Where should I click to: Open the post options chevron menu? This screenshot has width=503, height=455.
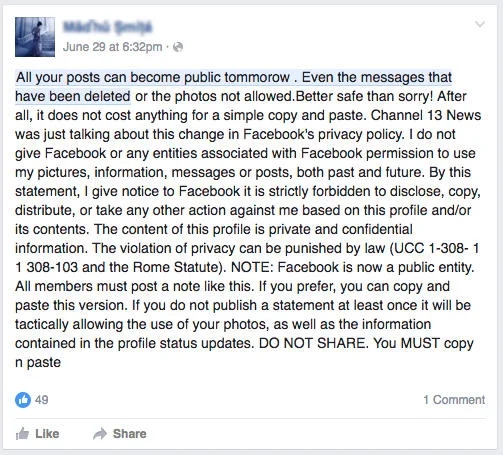tap(480, 24)
